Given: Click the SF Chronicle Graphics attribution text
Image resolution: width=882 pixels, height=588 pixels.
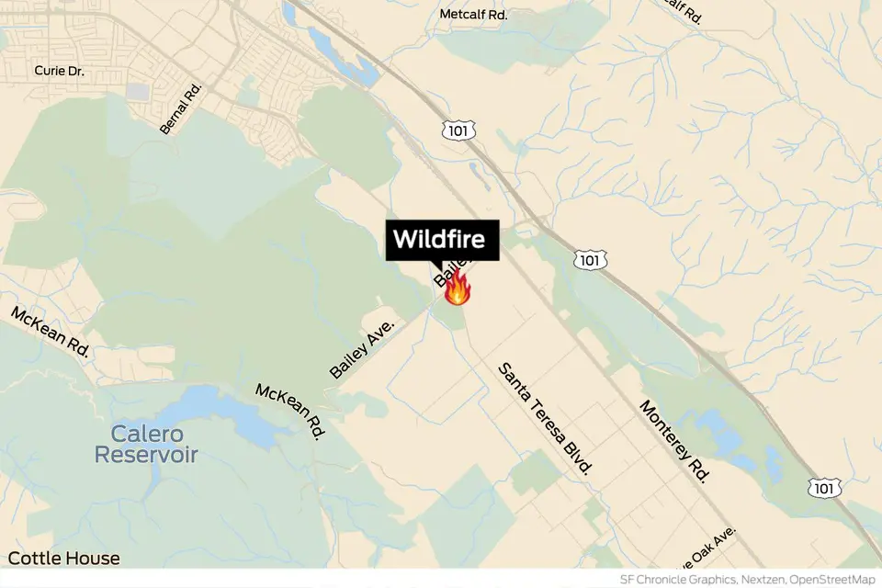Looking at the screenshot, I should (678, 580).
